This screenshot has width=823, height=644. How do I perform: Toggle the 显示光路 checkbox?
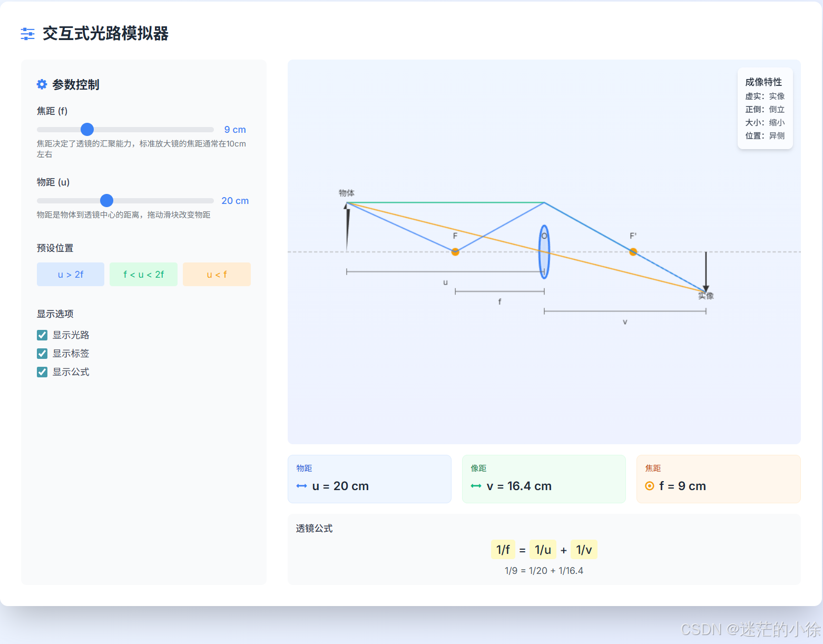click(42, 335)
